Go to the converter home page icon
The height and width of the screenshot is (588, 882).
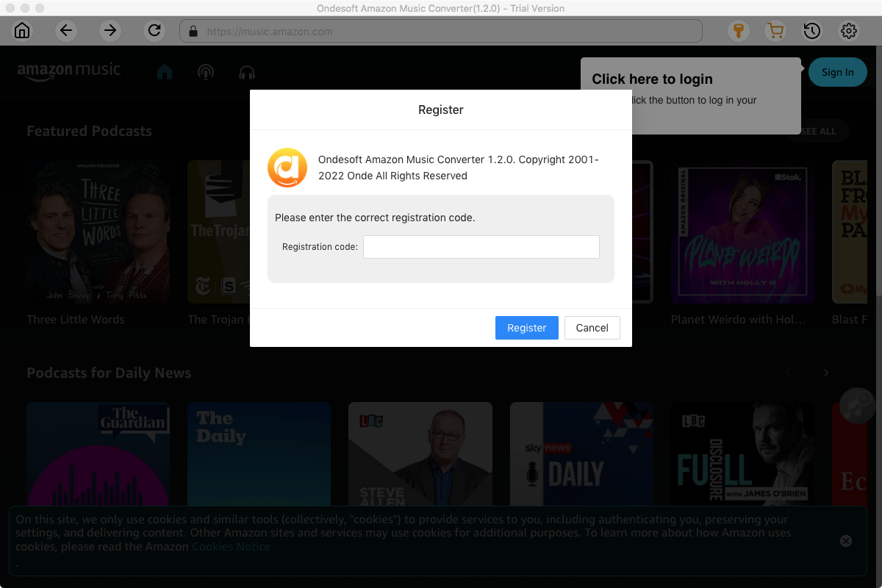[23, 31]
